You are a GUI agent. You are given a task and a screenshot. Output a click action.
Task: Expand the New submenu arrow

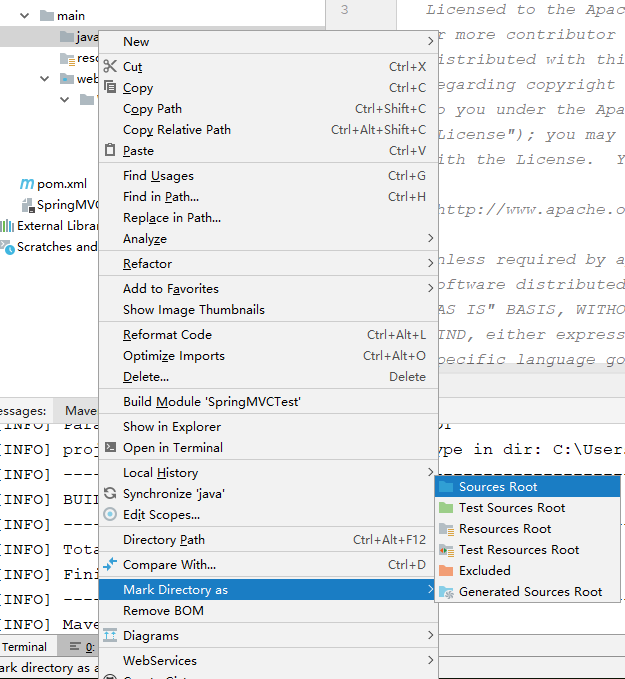pos(430,41)
